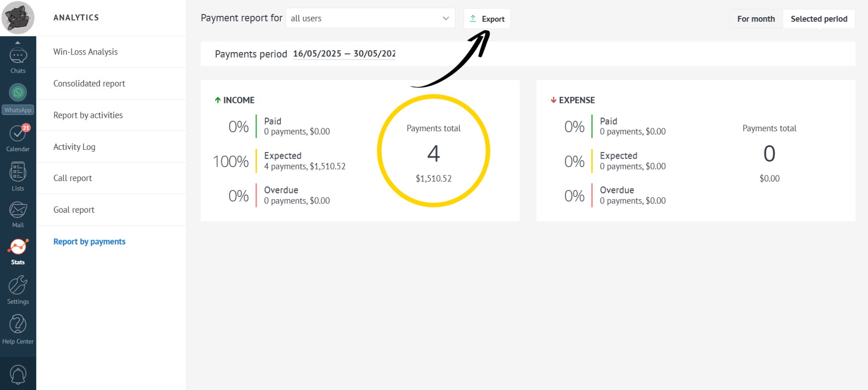Open Win-Loss Analysis report

(85, 52)
